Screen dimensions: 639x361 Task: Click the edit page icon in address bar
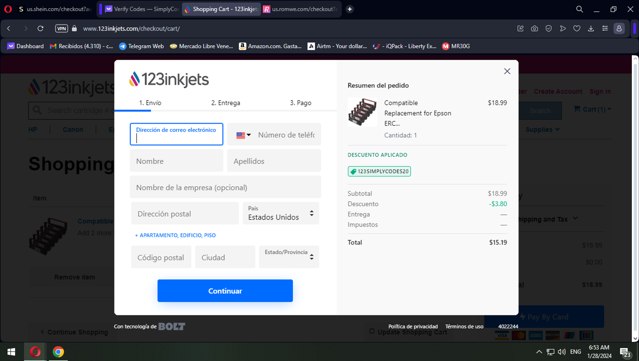point(520,29)
